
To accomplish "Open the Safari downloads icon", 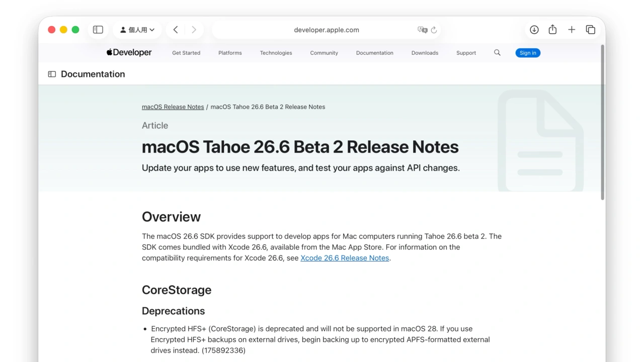I will click(534, 30).
